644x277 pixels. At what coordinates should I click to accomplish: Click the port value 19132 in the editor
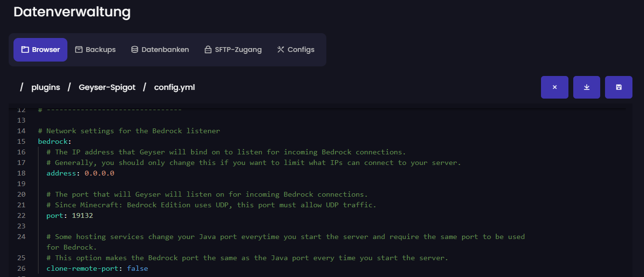(82, 215)
